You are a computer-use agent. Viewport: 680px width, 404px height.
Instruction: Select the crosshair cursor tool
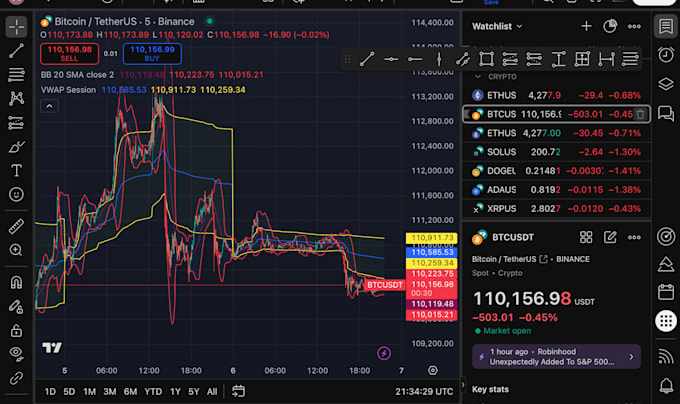pos(16,27)
